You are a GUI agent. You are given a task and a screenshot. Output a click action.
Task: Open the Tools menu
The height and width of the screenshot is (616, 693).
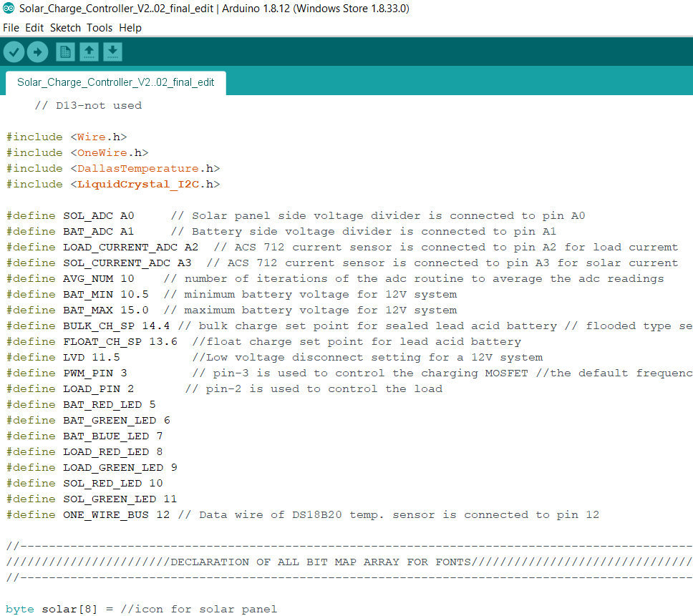(x=100, y=28)
